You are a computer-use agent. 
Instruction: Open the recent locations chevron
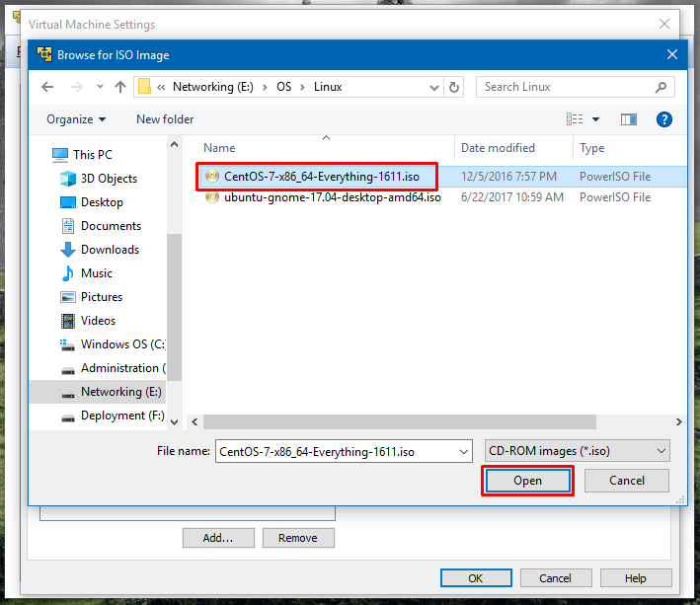point(100,87)
